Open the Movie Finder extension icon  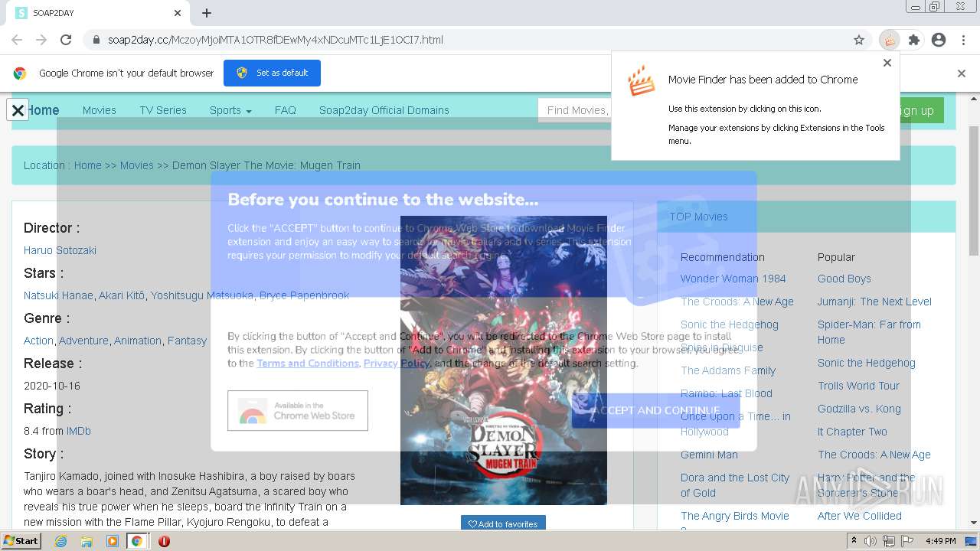(889, 40)
